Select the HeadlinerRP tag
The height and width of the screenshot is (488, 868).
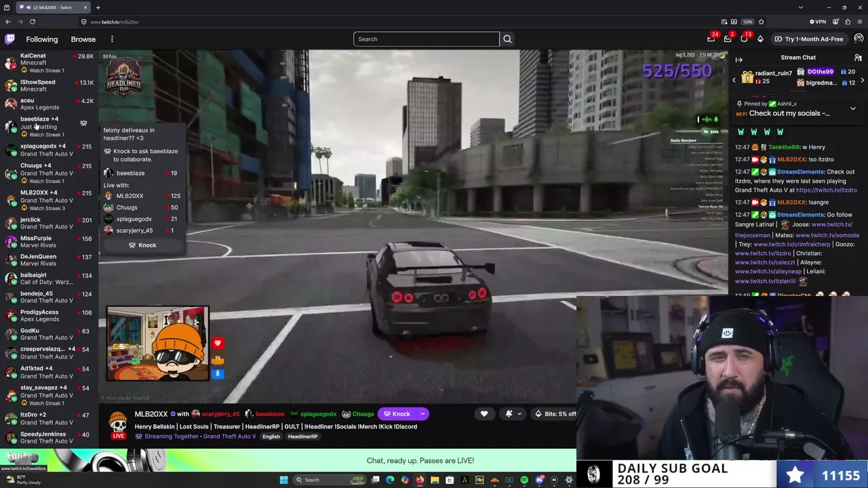[x=302, y=436]
